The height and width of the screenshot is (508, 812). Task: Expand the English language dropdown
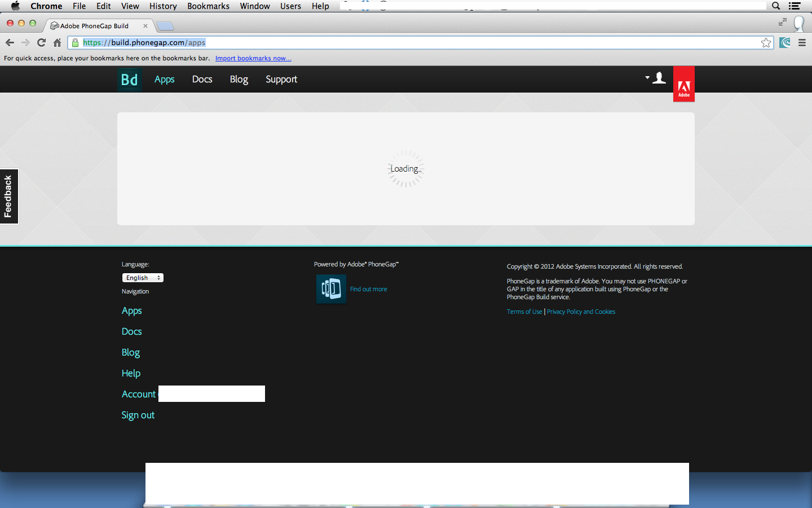coord(143,278)
